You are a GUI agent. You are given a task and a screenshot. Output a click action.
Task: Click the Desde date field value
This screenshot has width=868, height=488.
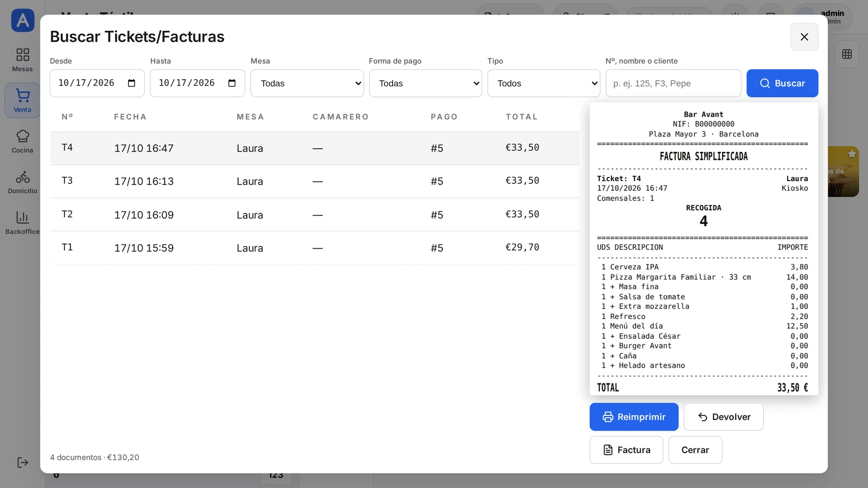(x=86, y=83)
